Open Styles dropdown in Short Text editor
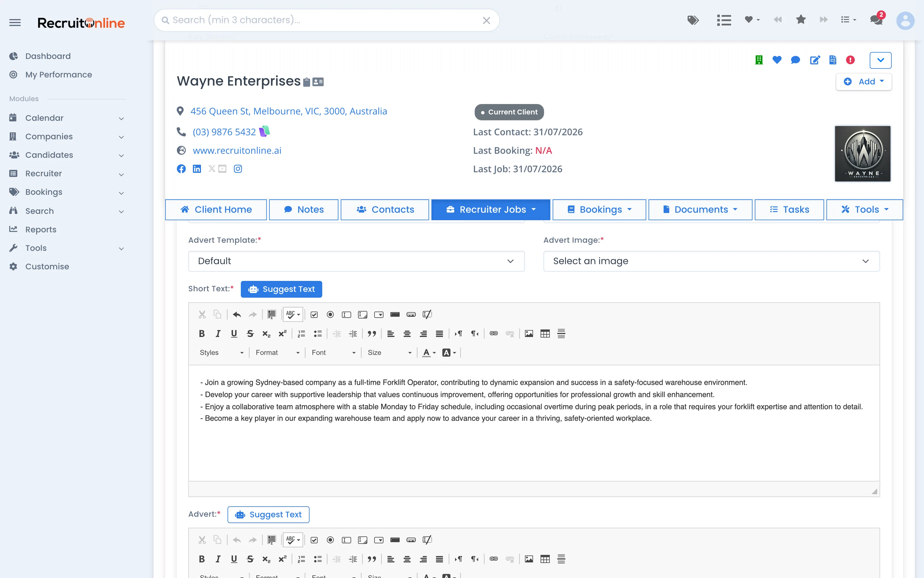This screenshot has width=924, height=578. 221,353
